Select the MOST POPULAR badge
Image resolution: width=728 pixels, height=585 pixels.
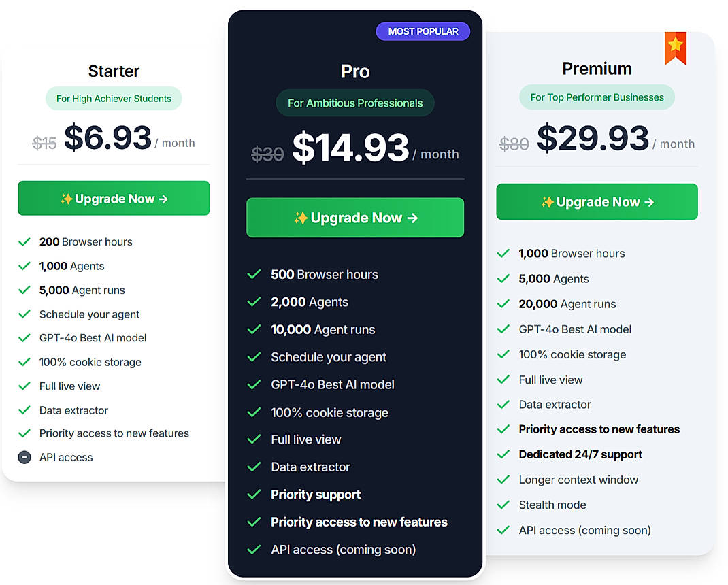(x=423, y=31)
